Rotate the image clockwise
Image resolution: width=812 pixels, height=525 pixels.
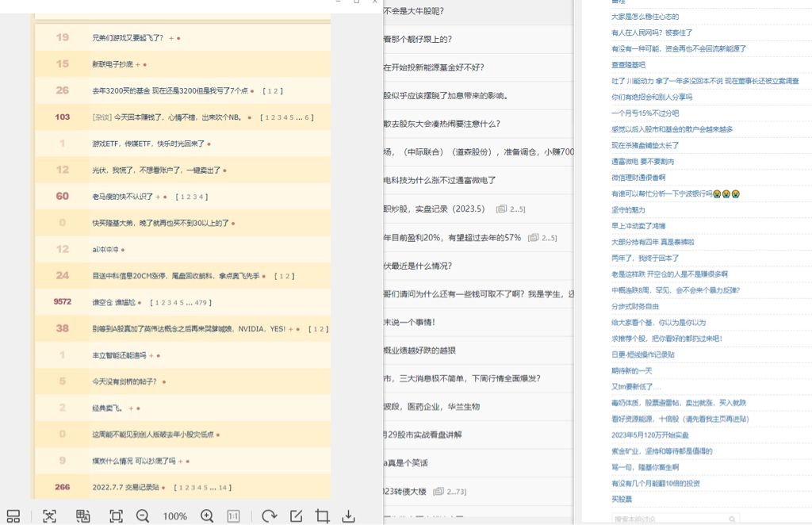pos(270,516)
